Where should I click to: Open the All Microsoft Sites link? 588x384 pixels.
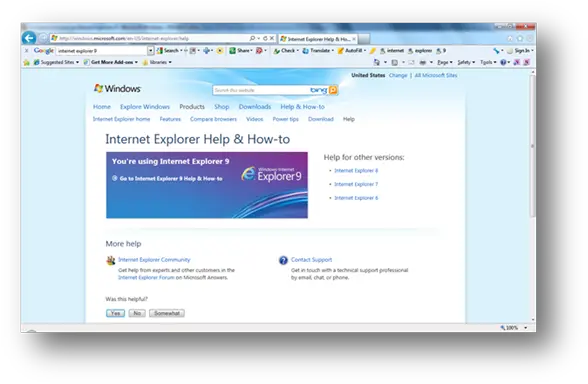[x=436, y=75]
